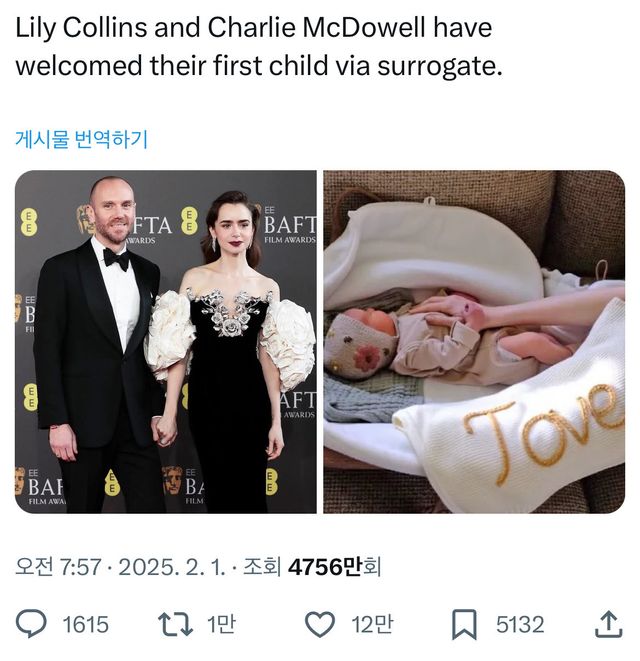640x661 pixels.
Task: Click the 12만 likes count
Action: 372,625
